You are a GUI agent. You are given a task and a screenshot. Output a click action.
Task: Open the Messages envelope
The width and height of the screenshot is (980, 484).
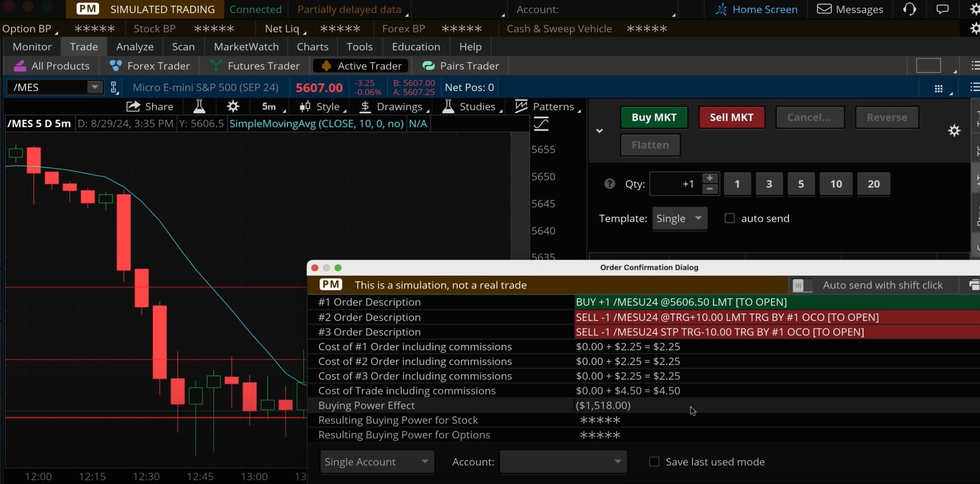tap(823, 9)
